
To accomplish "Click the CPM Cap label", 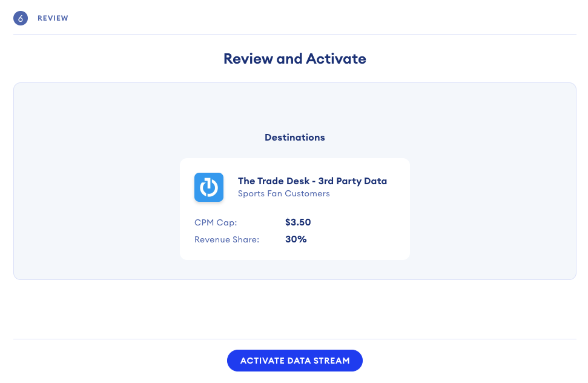I will pos(216,222).
